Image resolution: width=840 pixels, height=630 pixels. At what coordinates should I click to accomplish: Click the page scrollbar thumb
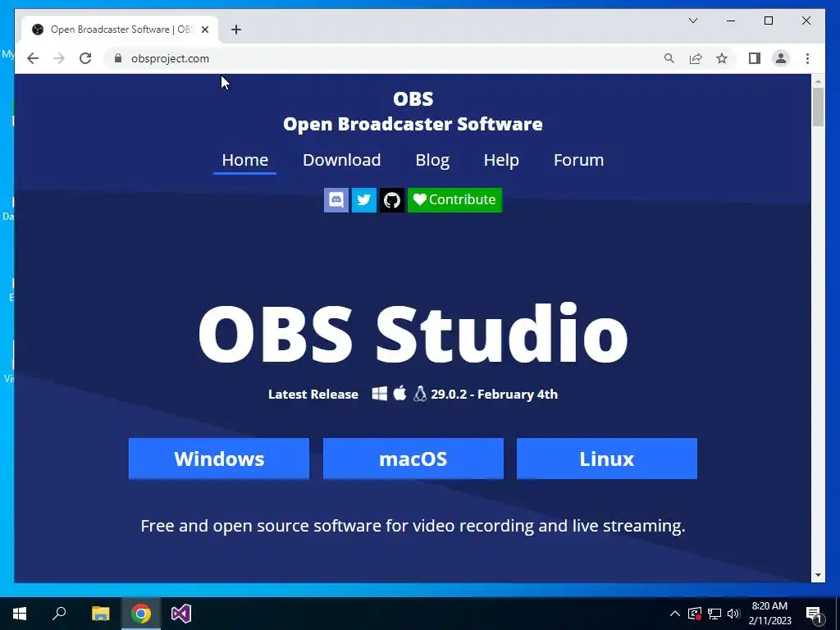818,107
